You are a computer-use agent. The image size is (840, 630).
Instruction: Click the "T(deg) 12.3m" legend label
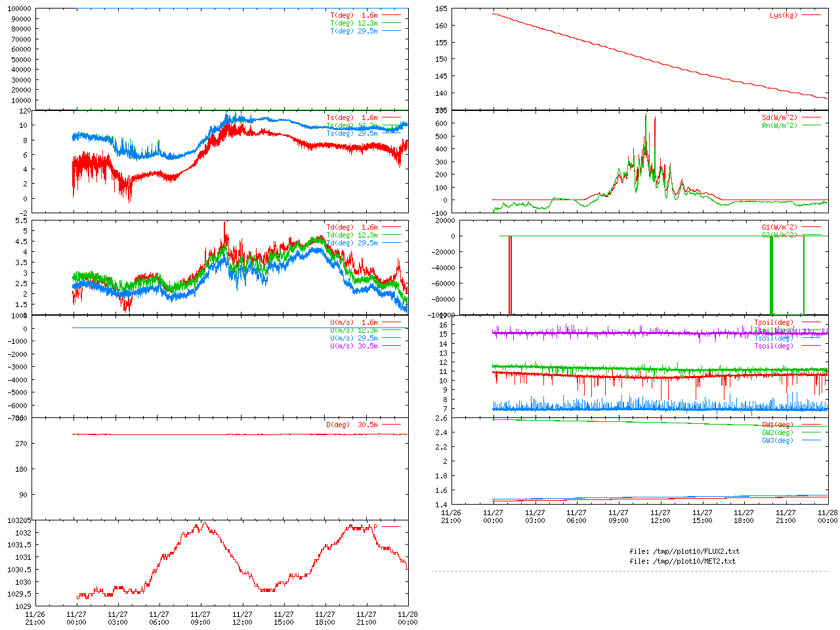(354, 23)
